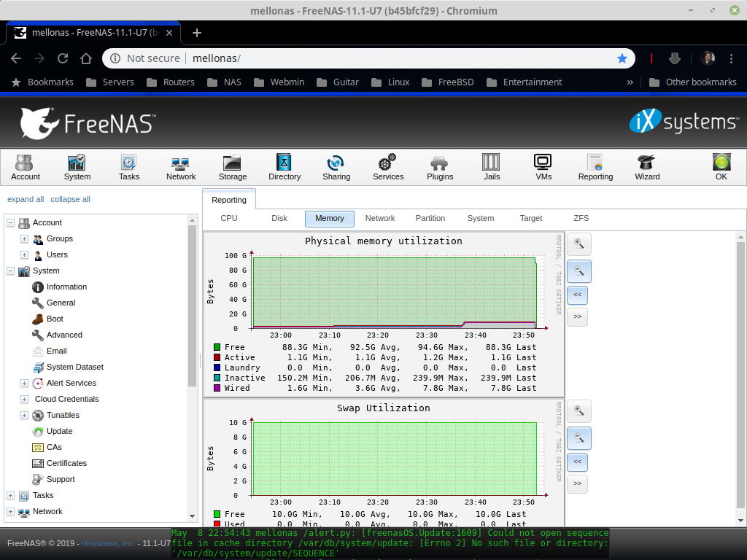This screenshot has height=560, width=747.
Task: Switch to the Target reporting tab
Action: tap(531, 218)
